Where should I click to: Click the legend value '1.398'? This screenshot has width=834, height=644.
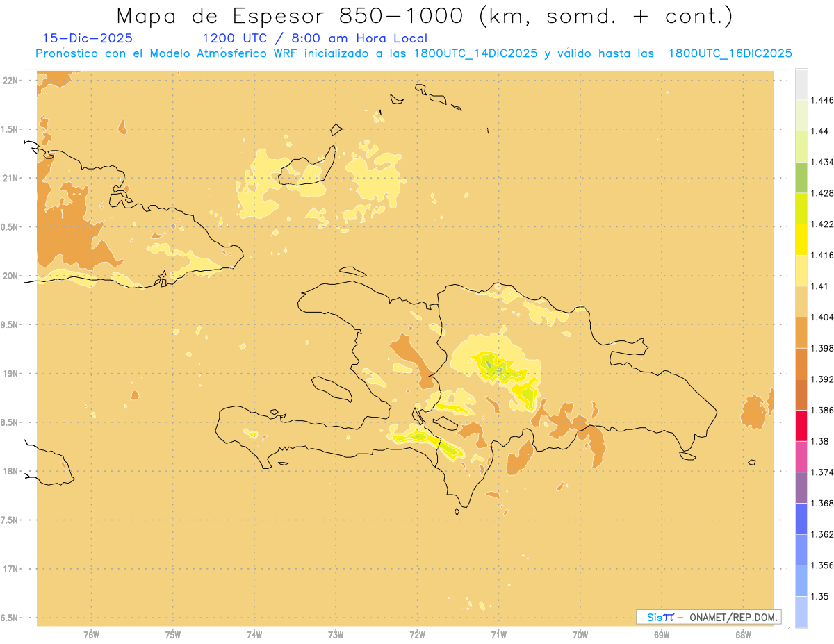coord(821,348)
